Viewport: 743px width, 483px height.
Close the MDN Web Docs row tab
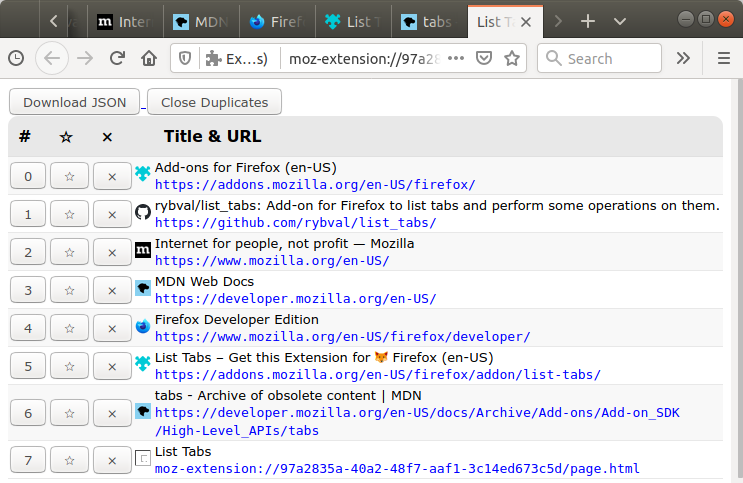pyautogui.click(x=112, y=290)
